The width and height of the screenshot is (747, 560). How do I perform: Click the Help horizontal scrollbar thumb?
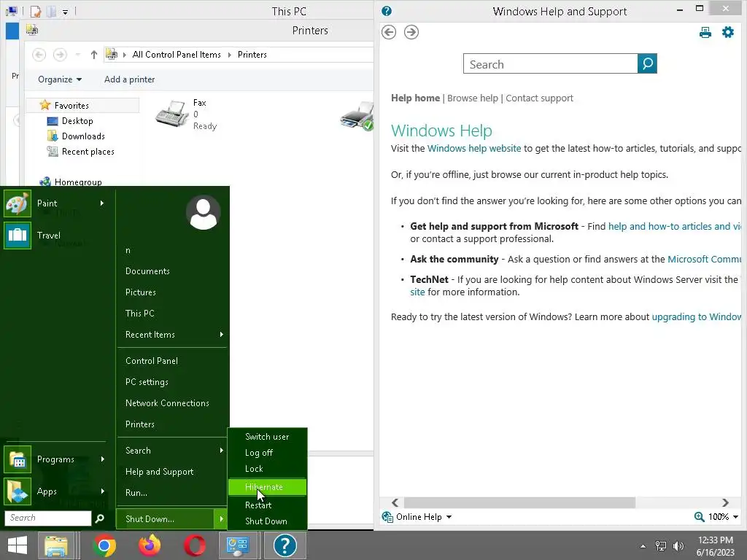click(519, 503)
